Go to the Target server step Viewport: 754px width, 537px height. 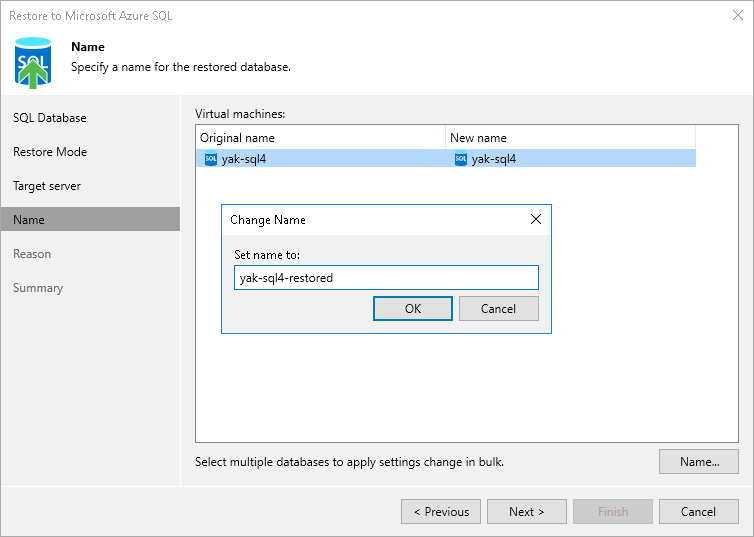pyautogui.click(x=47, y=186)
